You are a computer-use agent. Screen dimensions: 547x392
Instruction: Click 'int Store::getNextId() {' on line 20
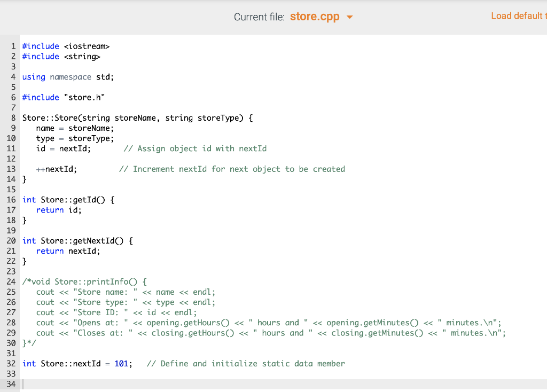tap(77, 241)
